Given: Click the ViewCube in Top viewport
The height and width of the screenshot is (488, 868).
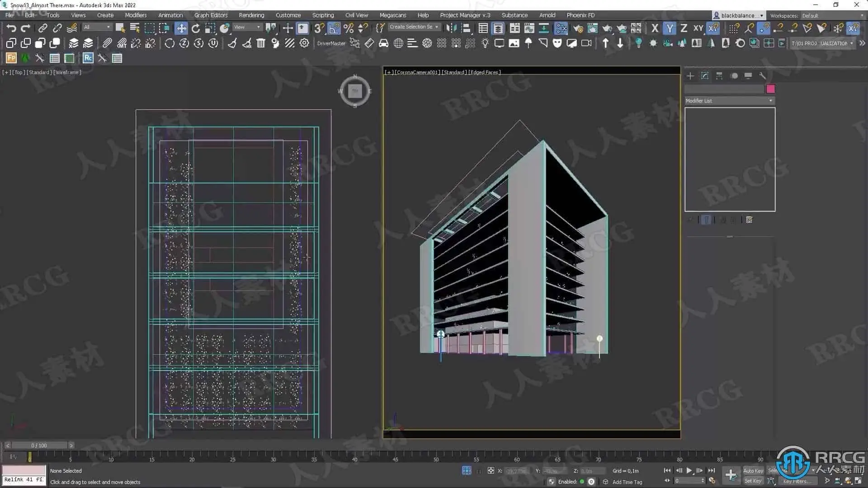Looking at the screenshot, I should [x=355, y=91].
